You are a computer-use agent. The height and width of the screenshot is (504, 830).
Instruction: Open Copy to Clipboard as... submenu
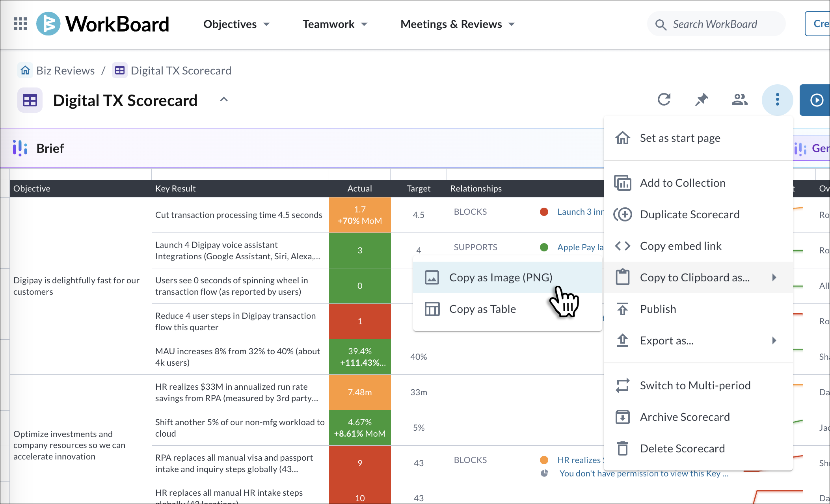(698, 277)
